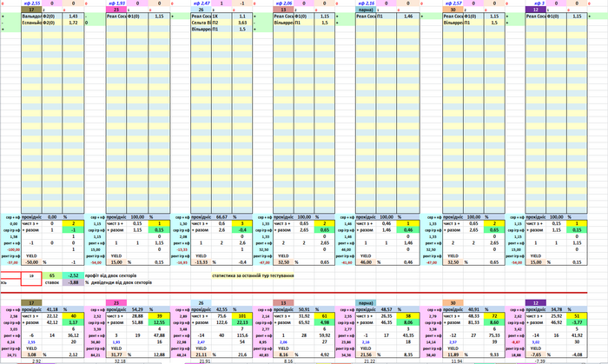Viewport: 608px width, 364px height.
Task: Select the прохідність value '41,18'
Action: (52, 310)
